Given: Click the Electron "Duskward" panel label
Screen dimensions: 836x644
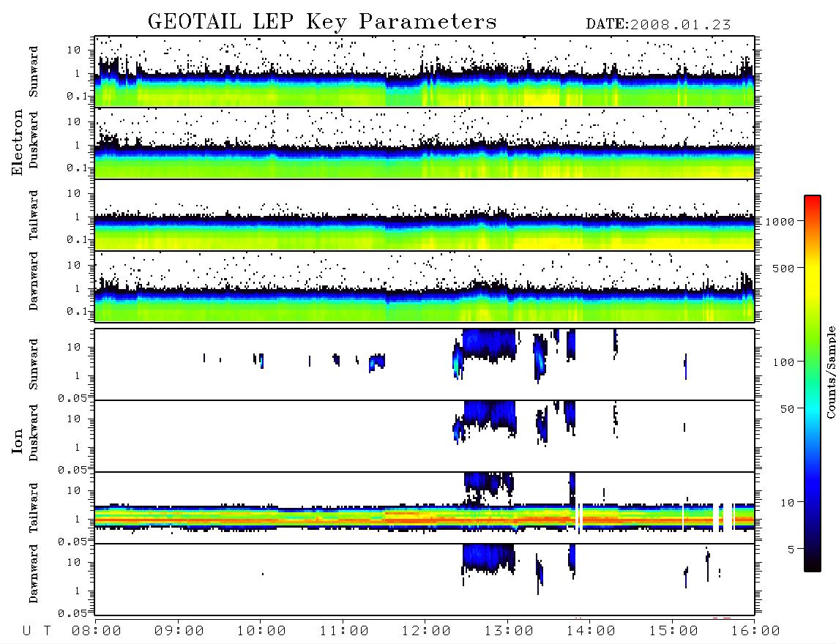Looking at the screenshot, I should pos(34,140).
